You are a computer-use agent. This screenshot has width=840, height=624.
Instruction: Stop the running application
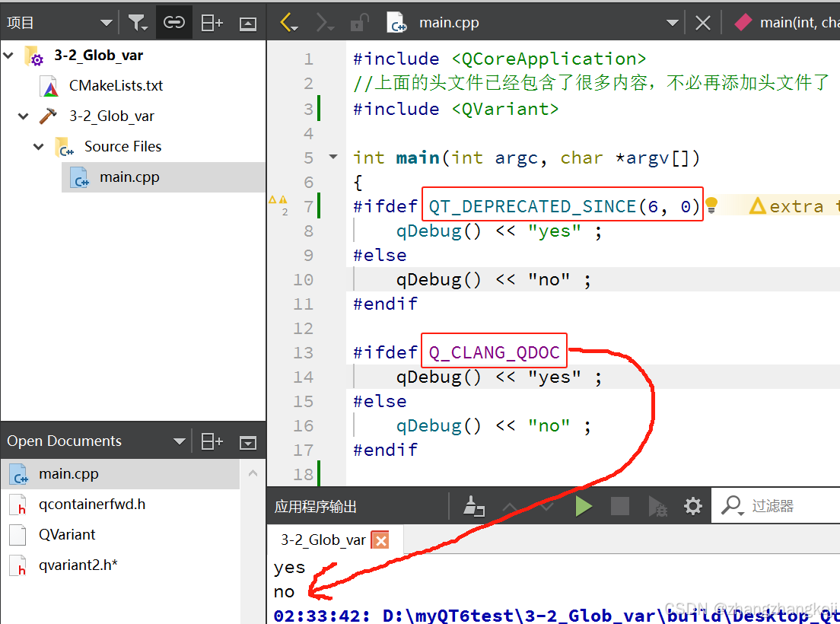[x=620, y=505]
